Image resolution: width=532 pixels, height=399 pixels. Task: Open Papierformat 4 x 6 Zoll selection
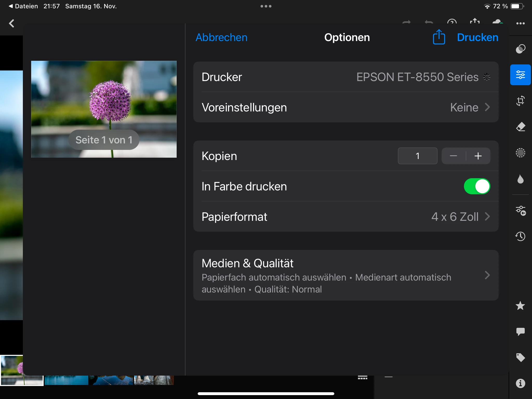click(346, 217)
